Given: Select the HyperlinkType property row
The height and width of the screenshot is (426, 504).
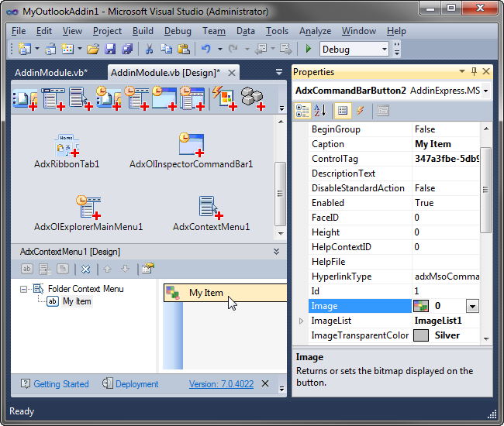Looking at the screenshot, I should coord(394,277).
